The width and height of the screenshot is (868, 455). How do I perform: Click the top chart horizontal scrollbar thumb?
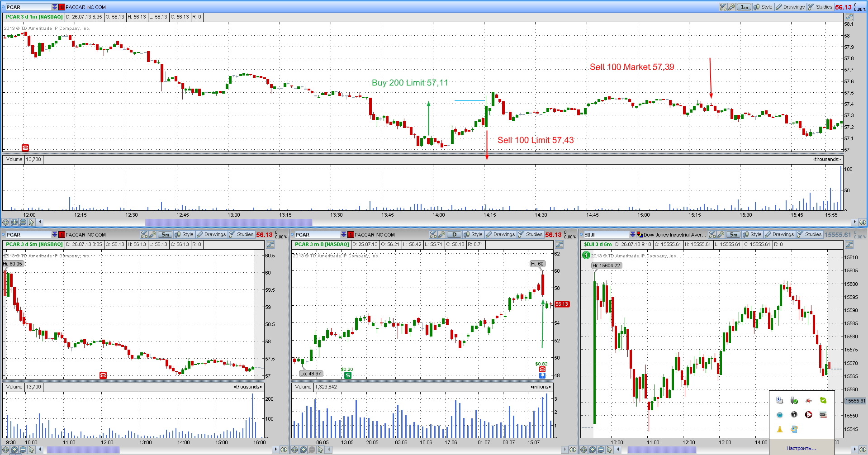228,222
